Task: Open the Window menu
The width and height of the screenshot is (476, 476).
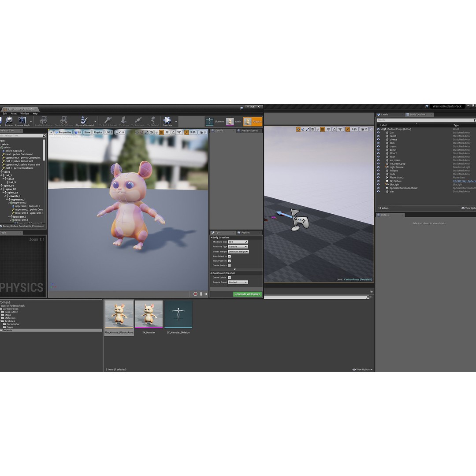Action: (25, 114)
